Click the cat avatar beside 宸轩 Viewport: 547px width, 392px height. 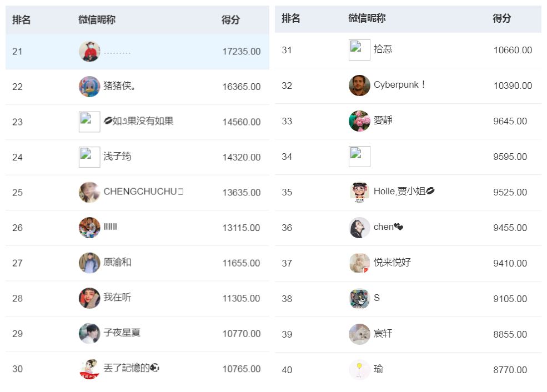point(359,334)
